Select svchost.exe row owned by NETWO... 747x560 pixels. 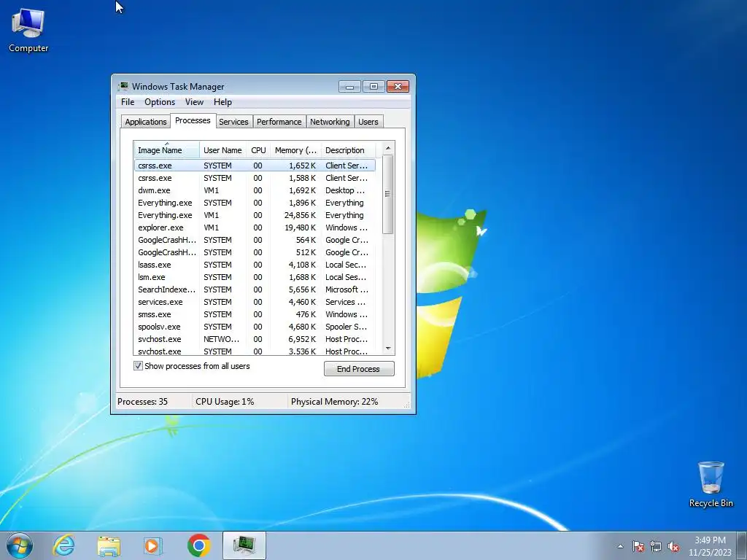point(255,339)
